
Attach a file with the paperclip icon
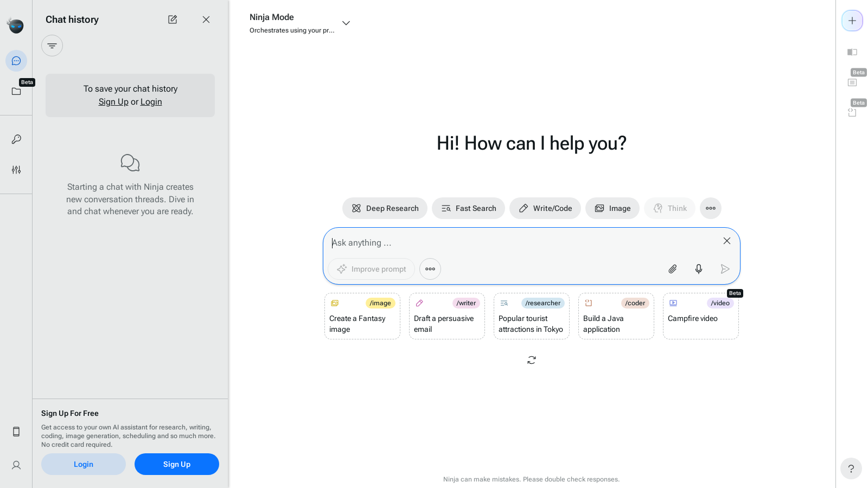(673, 269)
